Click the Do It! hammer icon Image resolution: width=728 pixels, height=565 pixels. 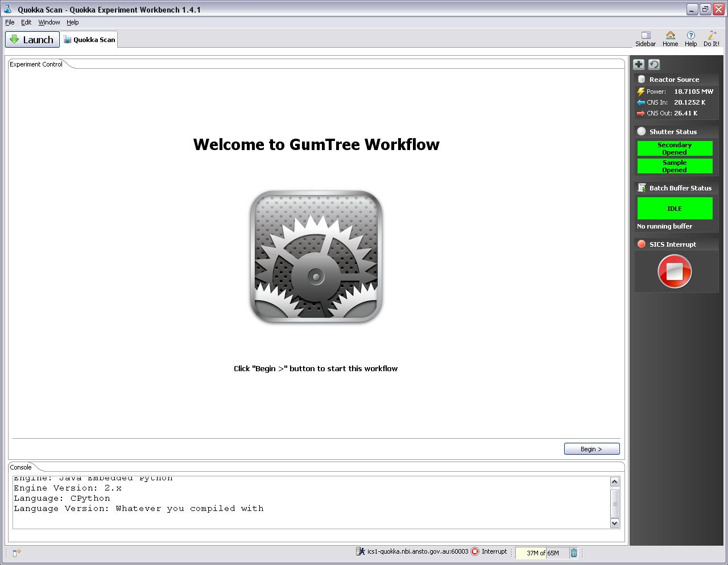tap(711, 39)
